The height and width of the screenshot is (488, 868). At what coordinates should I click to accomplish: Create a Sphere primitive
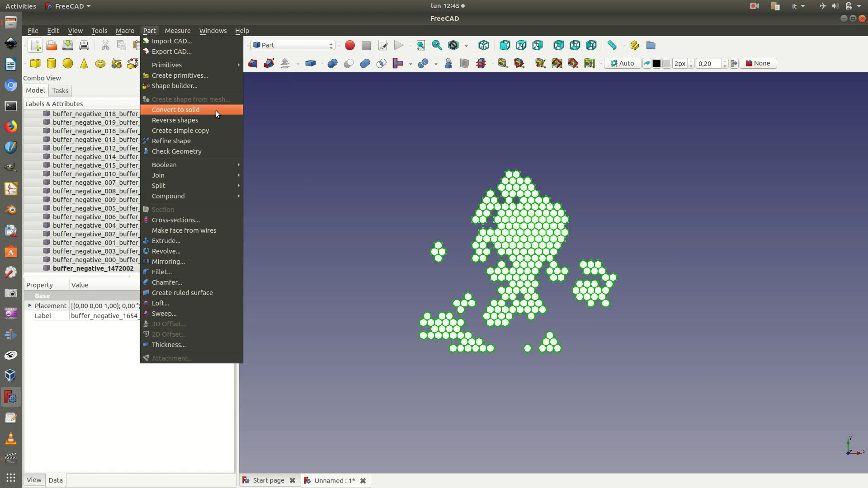click(x=68, y=63)
